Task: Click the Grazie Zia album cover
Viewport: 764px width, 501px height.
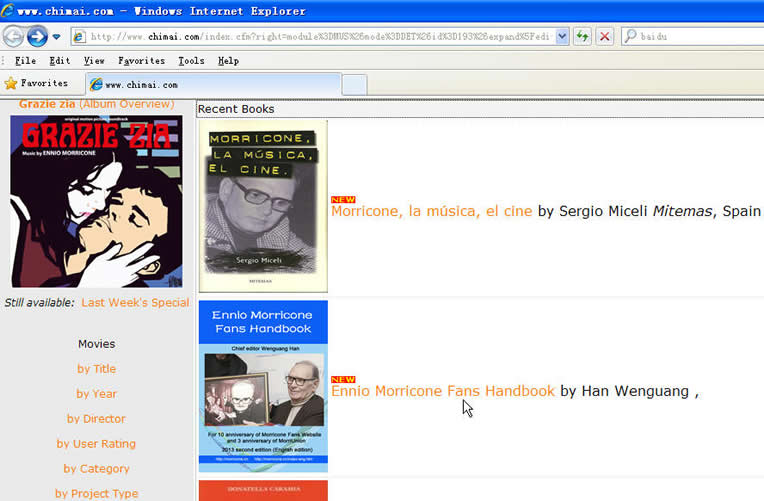Action: [x=96, y=201]
